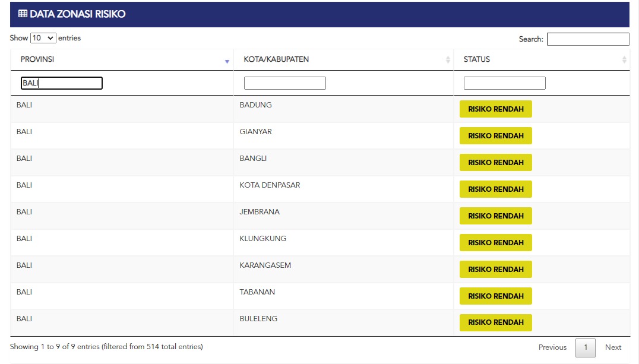Open the Show entries count dropdown
639x364 pixels.
43,38
